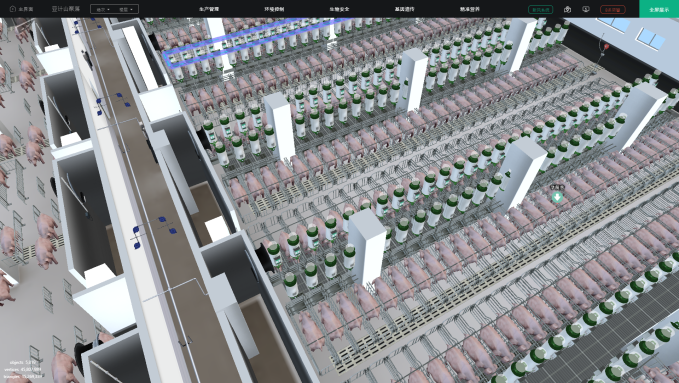
Task: Open the 基因遗传 menu
Action: pos(404,9)
